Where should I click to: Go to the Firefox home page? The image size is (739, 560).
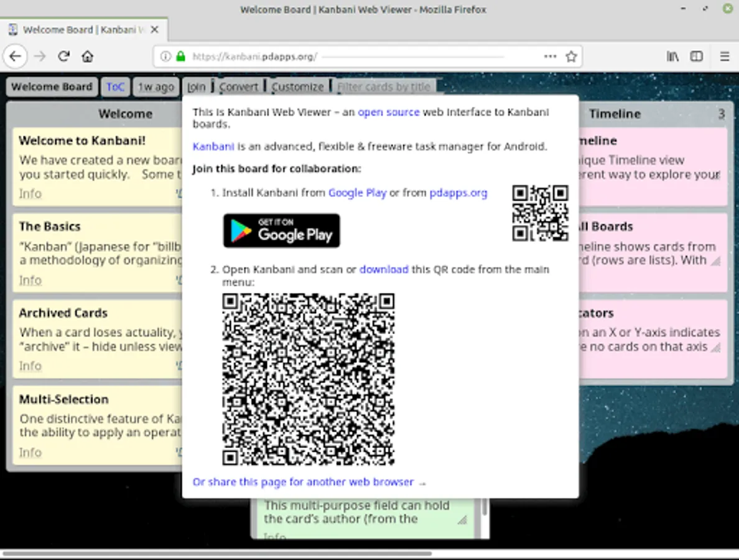87,57
